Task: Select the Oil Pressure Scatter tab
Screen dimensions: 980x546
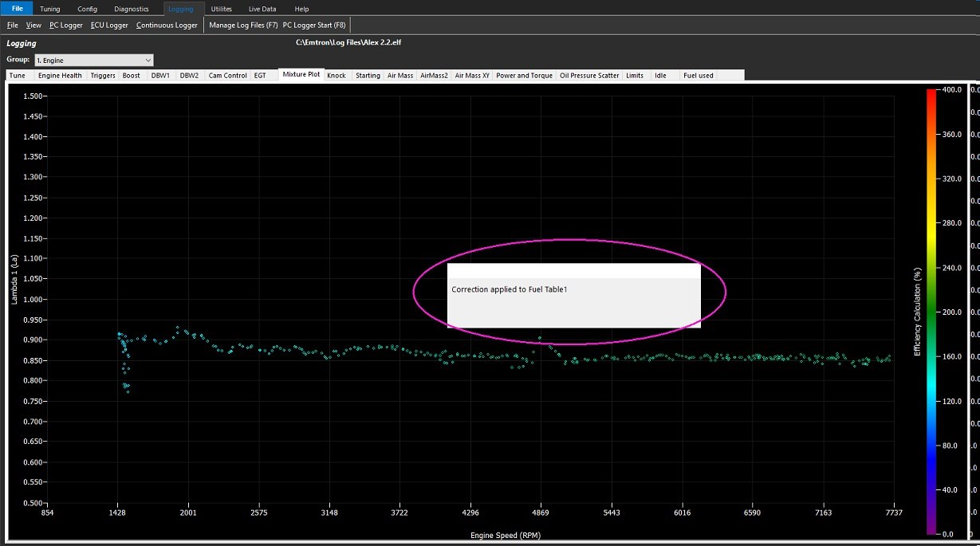Action: pos(589,76)
